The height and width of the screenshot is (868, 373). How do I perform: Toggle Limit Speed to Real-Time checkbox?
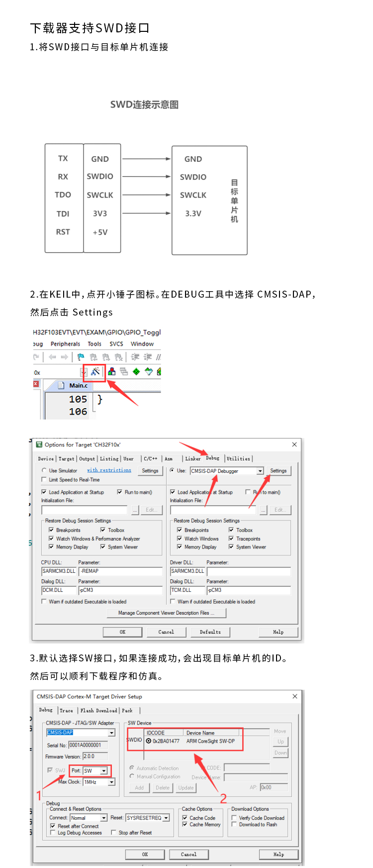coord(44,480)
